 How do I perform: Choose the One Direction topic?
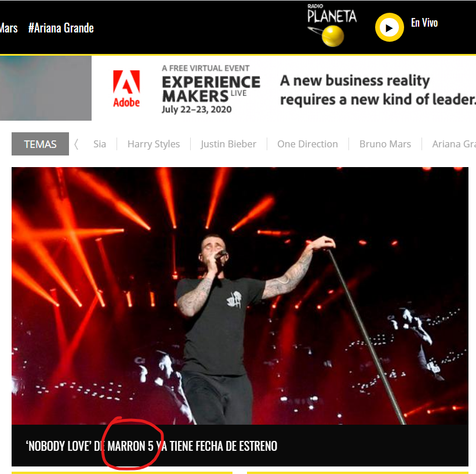coord(307,144)
